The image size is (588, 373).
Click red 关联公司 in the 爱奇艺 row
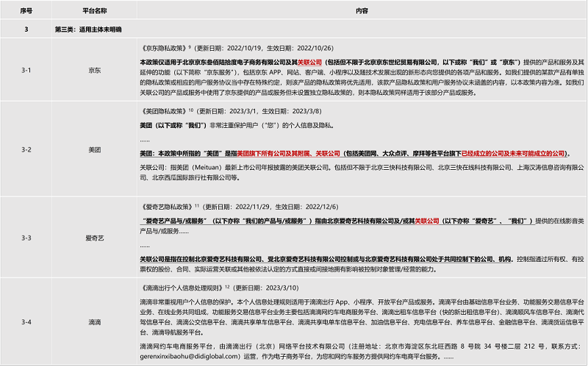coord(427,221)
